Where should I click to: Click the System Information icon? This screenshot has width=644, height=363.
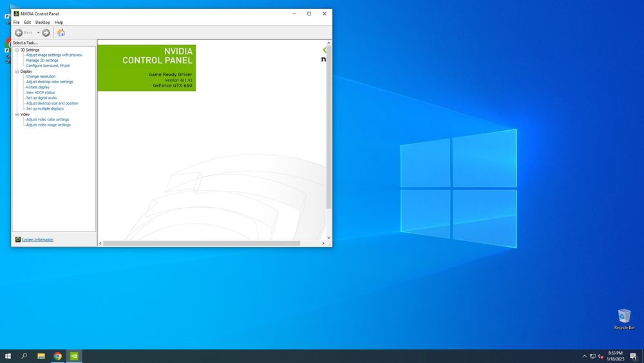tap(17, 239)
